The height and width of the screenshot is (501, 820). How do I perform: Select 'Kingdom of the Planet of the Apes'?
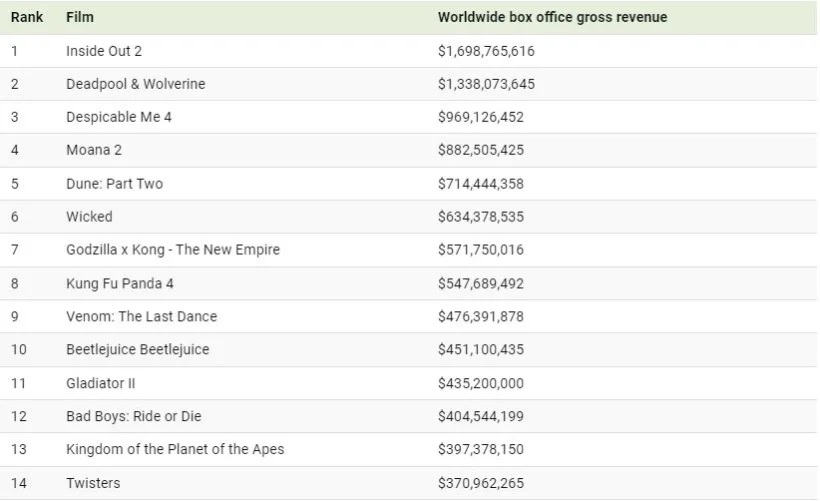coord(175,450)
